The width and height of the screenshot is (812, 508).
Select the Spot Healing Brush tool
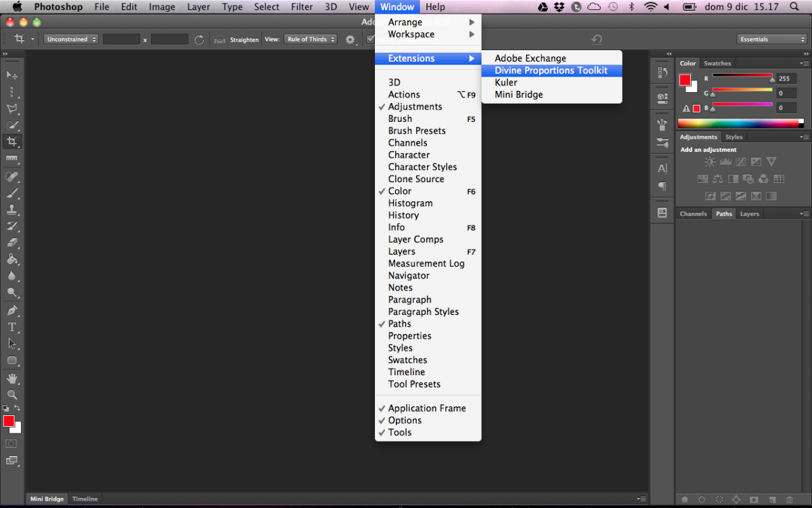tap(12, 177)
